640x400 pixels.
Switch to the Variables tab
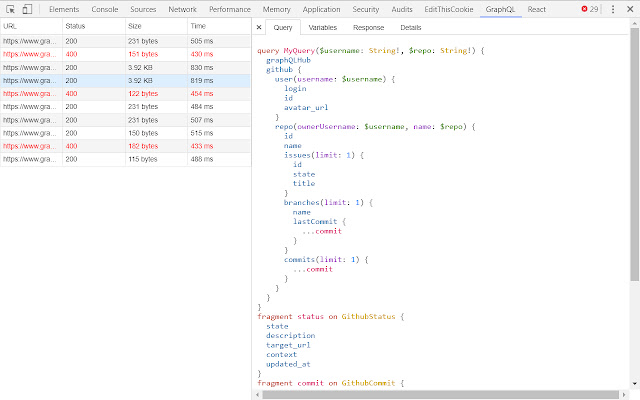click(x=323, y=28)
